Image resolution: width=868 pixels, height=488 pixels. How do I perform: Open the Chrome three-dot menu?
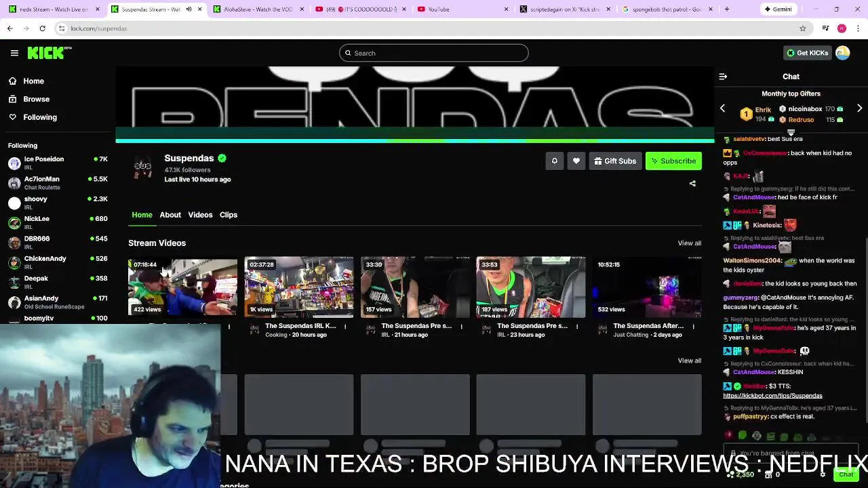point(858,28)
